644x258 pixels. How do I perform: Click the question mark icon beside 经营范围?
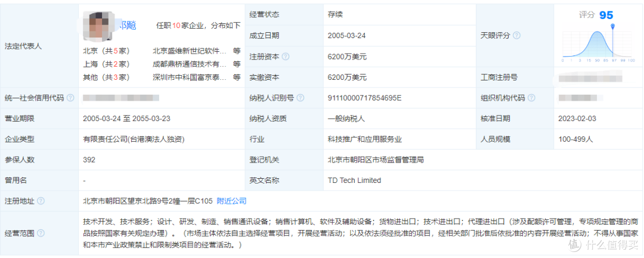coord(41,234)
